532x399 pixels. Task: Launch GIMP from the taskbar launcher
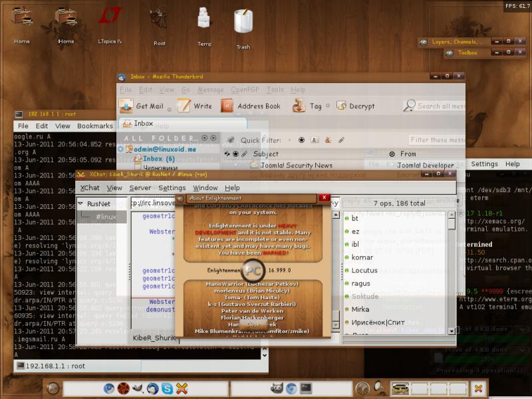point(138,388)
